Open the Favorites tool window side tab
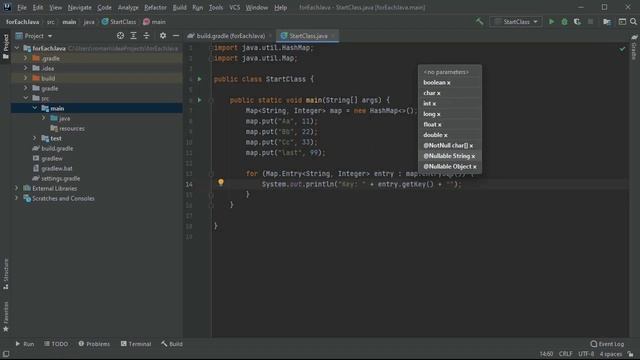Image resolution: width=640 pixels, height=360 pixels. click(6, 316)
